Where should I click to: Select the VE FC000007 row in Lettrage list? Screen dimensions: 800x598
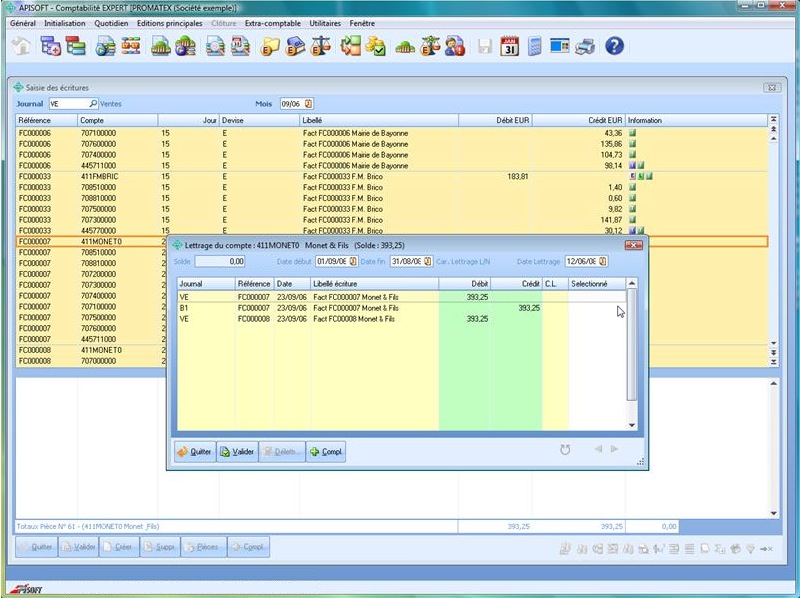[402, 296]
